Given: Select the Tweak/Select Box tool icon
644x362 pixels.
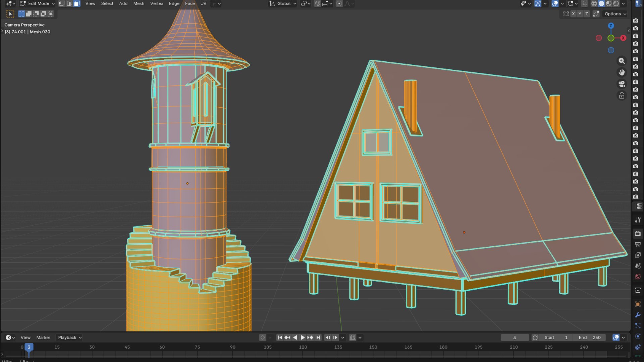Looking at the screenshot, I should coord(10,14).
